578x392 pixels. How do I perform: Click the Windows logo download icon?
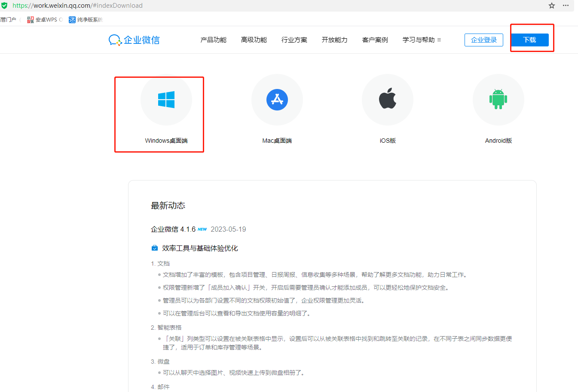(166, 100)
